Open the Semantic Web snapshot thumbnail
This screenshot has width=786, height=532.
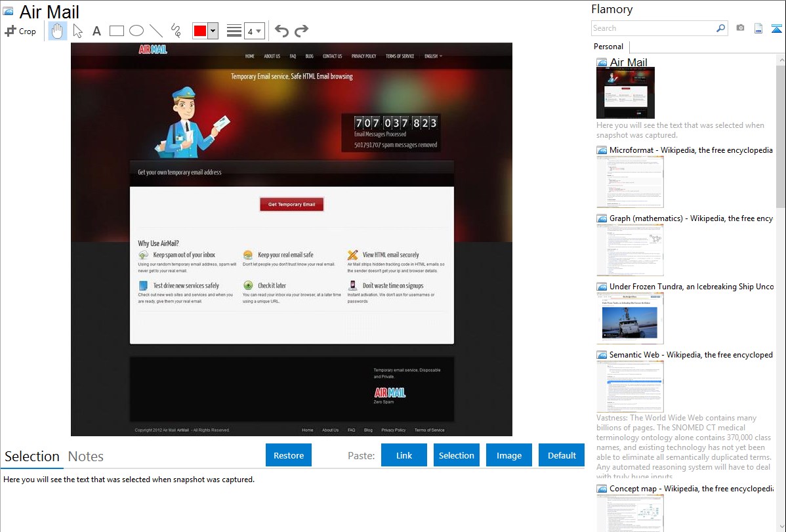(x=630, y=386)
